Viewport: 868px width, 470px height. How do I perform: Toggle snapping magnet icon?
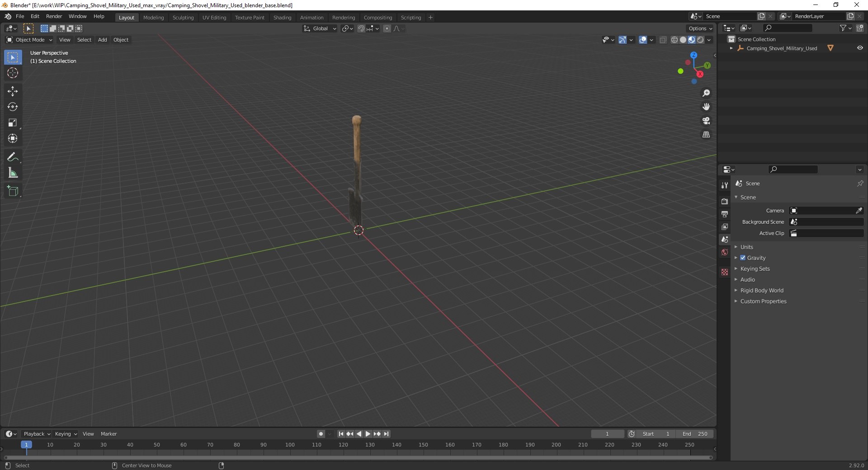coord(361,28)
